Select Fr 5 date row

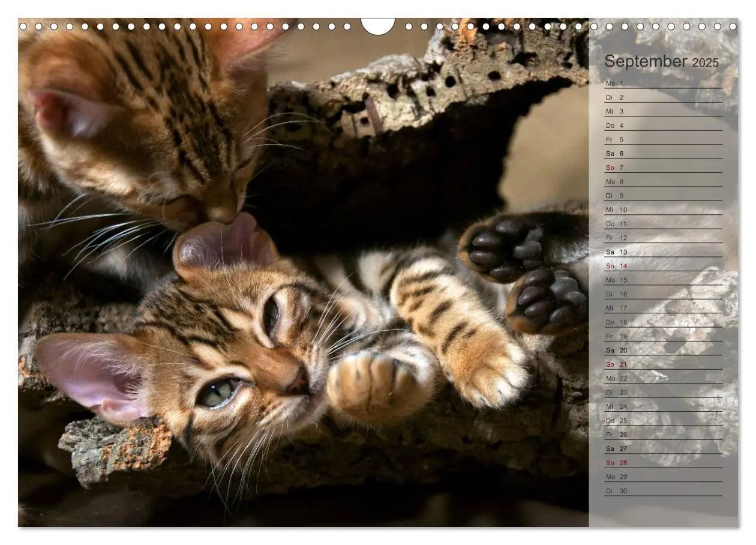[x=663, y=139]
